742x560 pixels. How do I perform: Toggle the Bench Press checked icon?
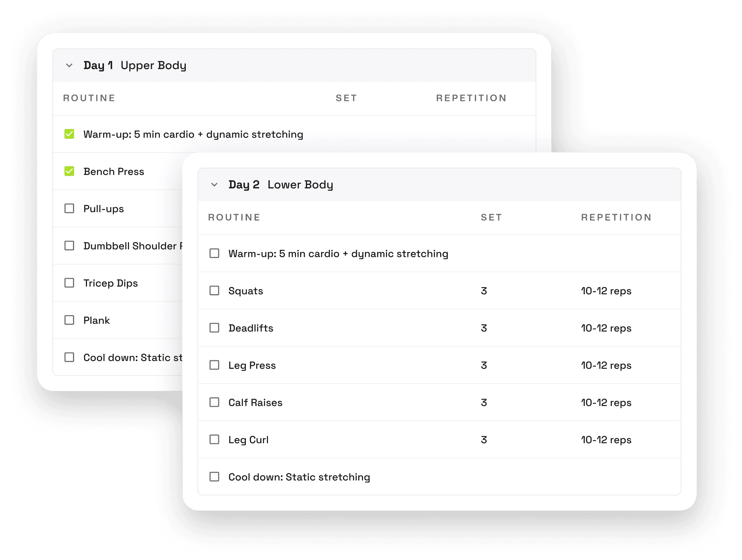click(x=69, y=171)
